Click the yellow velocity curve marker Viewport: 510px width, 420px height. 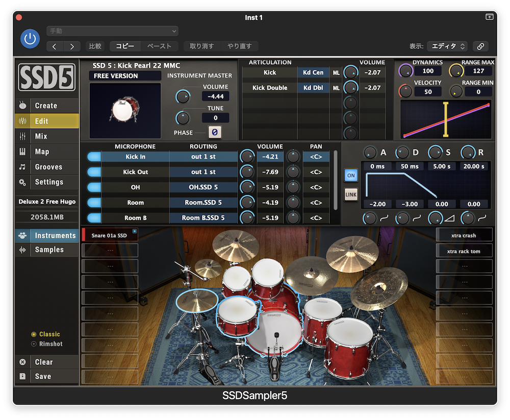[446, 119]
